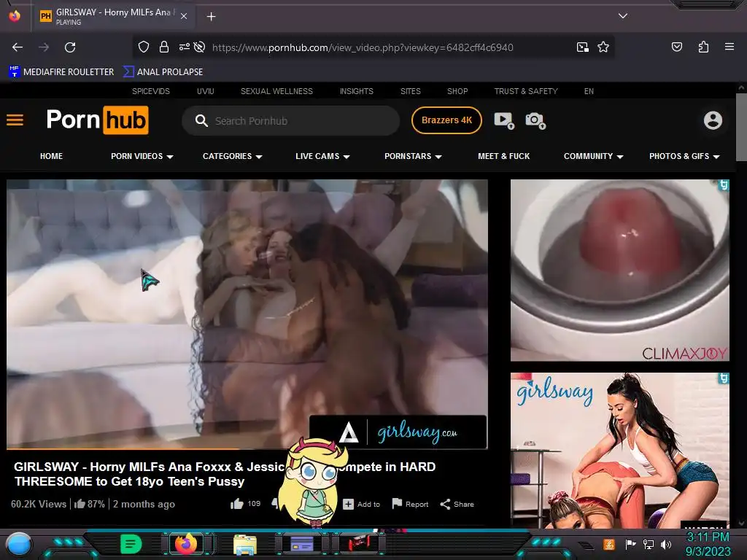Click the Share button
This screenshot has height=560, width=747.
[x=457, y=505]
